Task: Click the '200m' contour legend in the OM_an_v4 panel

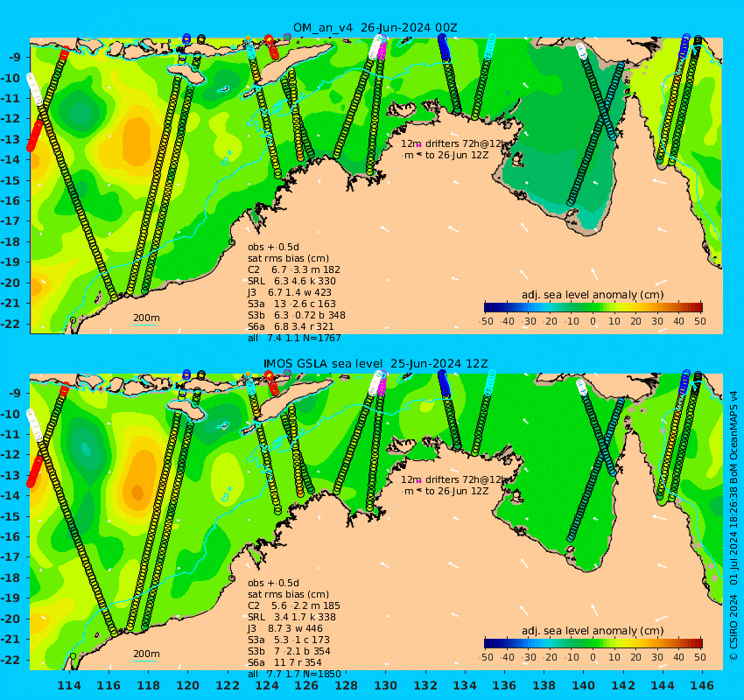Action: pos(145,319)
